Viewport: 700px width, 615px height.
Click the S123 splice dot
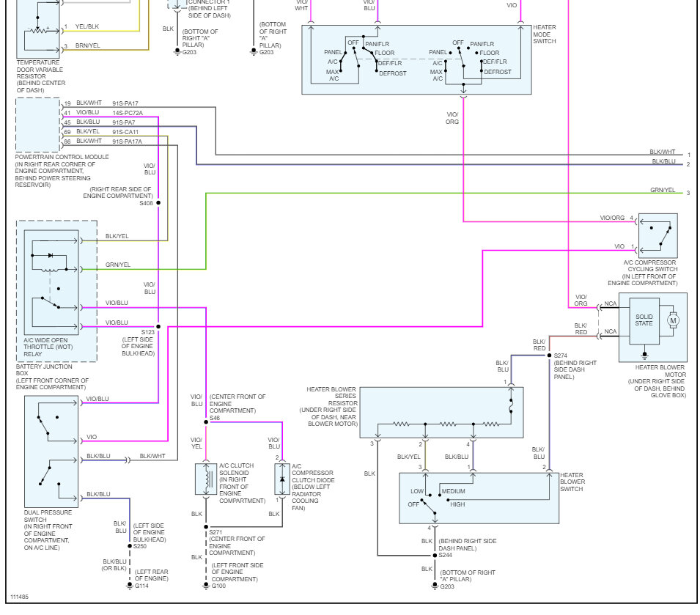coord(158,327)
